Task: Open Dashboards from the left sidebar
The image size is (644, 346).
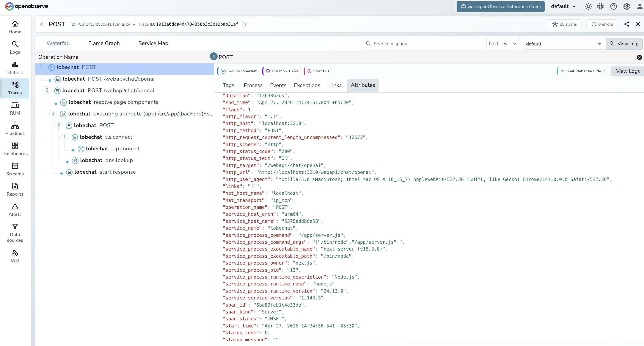Action: coord(15,149)
